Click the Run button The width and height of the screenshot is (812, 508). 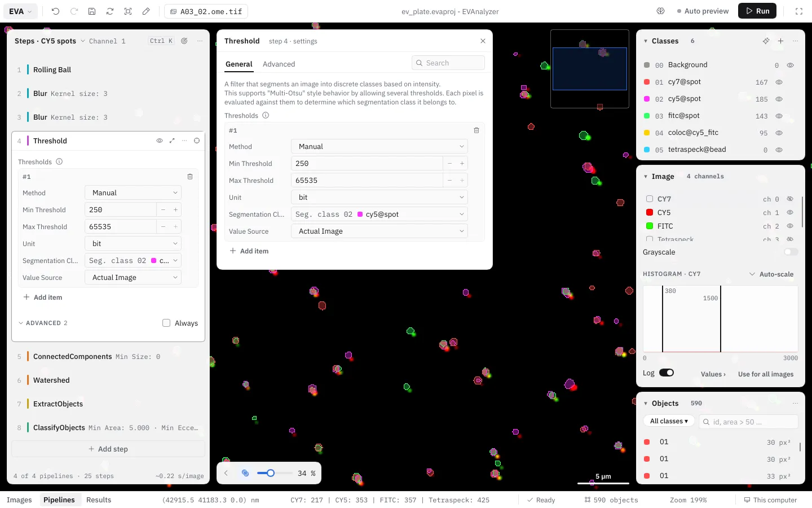[757, 11]
